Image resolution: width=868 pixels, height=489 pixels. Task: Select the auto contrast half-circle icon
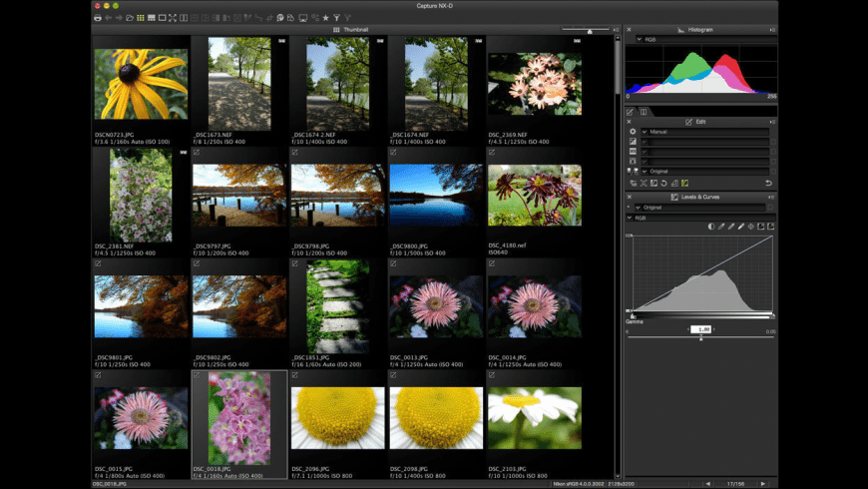click(711, 227)
